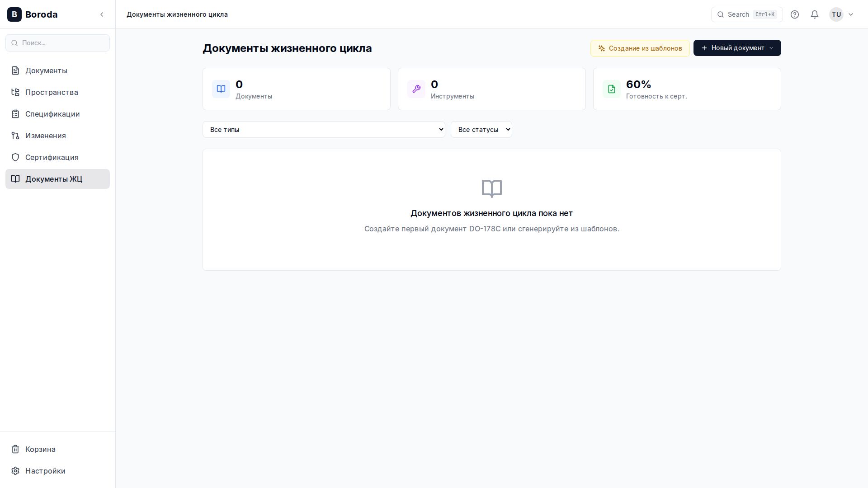Expand the Новый документ dropdown arrow
Viewport: 868px width, 488px height.
click(x=771, y=48)
